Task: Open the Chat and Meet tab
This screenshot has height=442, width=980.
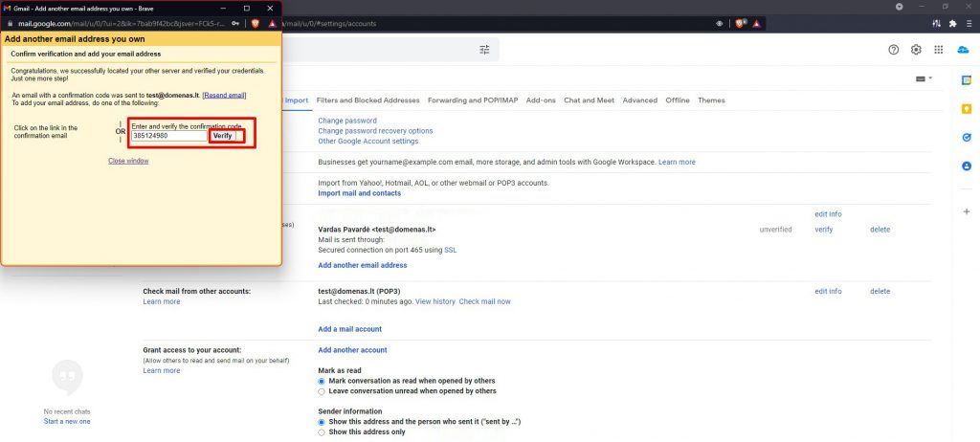Action: (x=589, y=100)
